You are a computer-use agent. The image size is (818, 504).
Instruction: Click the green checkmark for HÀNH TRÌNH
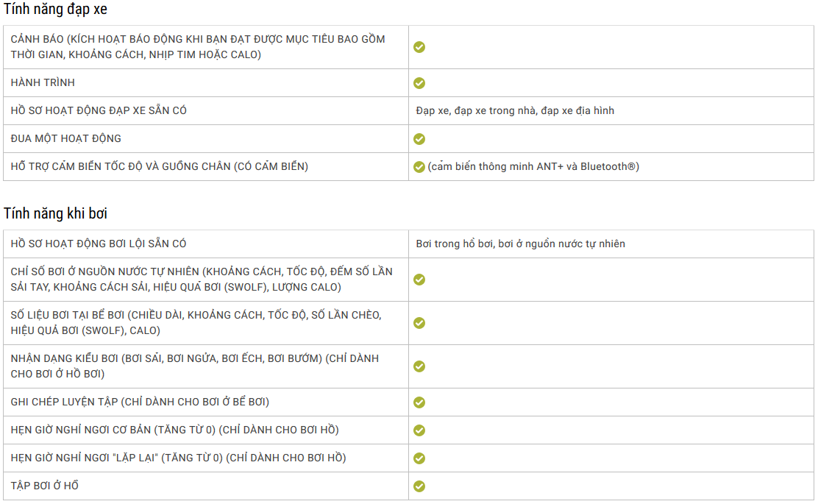point(419,83)
